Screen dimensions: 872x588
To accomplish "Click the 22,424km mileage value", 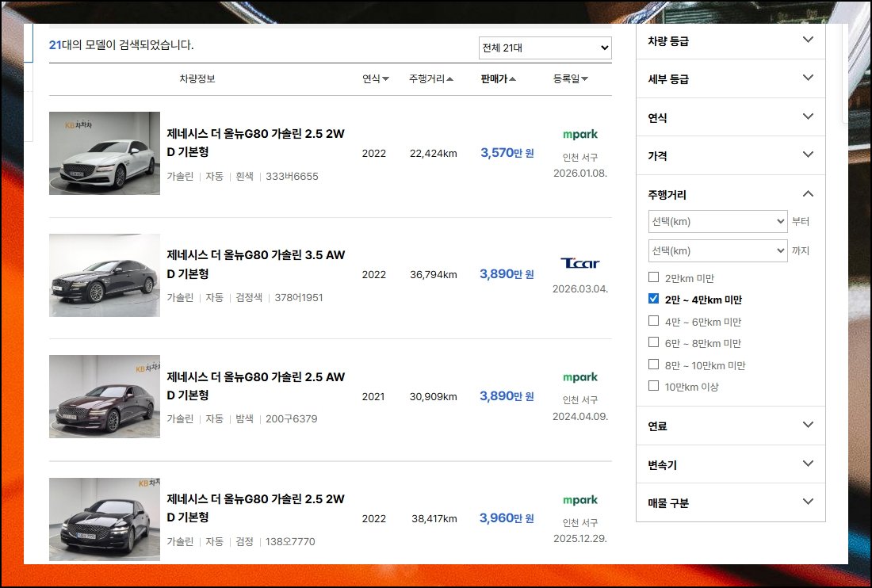I will (x=433, y=154).
